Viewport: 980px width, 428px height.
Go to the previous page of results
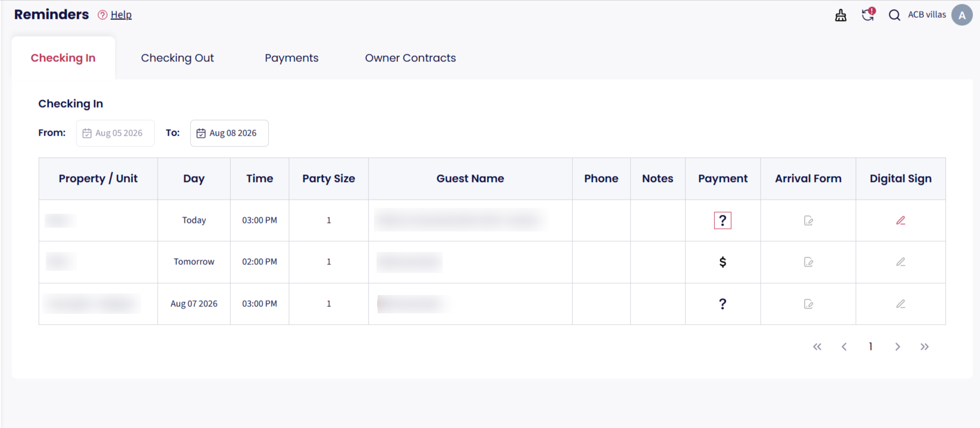point(844,347)
